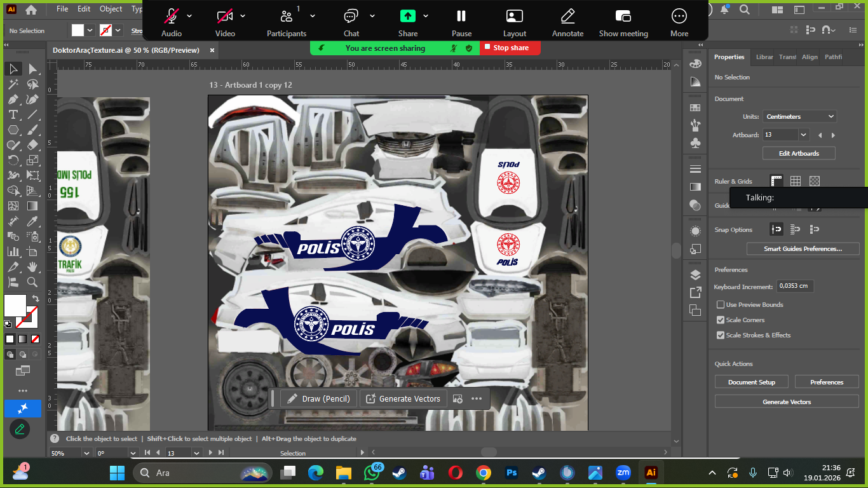Select the Gradient tool in the toolbar
The height and width of the screenshot is (488, 868).
(x=32, y=206)
